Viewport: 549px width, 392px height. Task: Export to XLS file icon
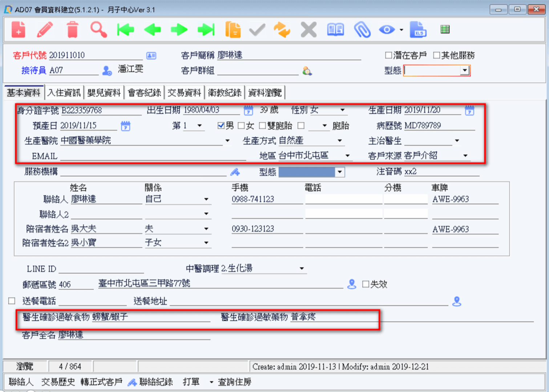[418, 29]
